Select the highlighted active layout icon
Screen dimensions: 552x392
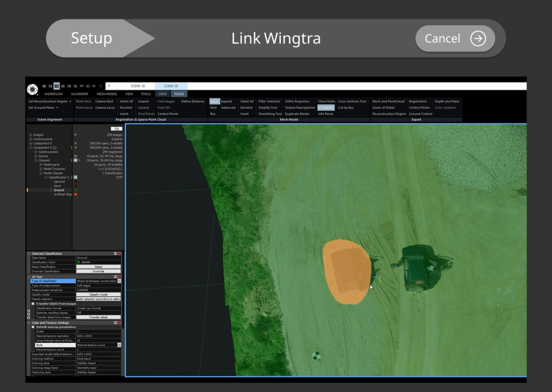[x=56, y=86]
